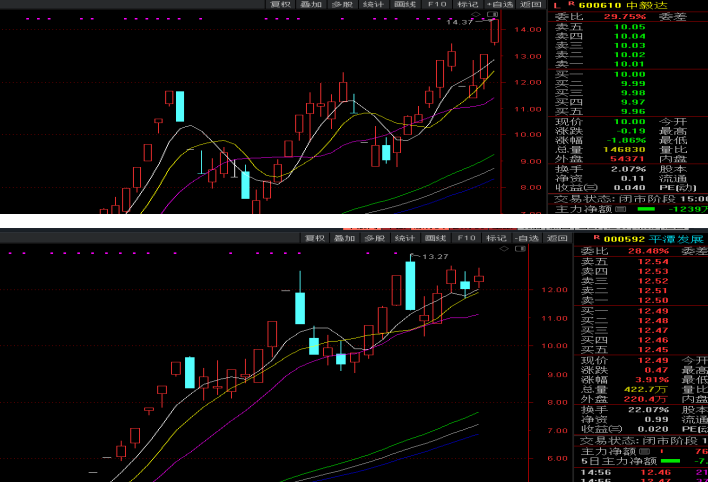708x482 pixels.
Task: Click 换手 value 2.07% in top panel
Action: click(x=628, y=169)
